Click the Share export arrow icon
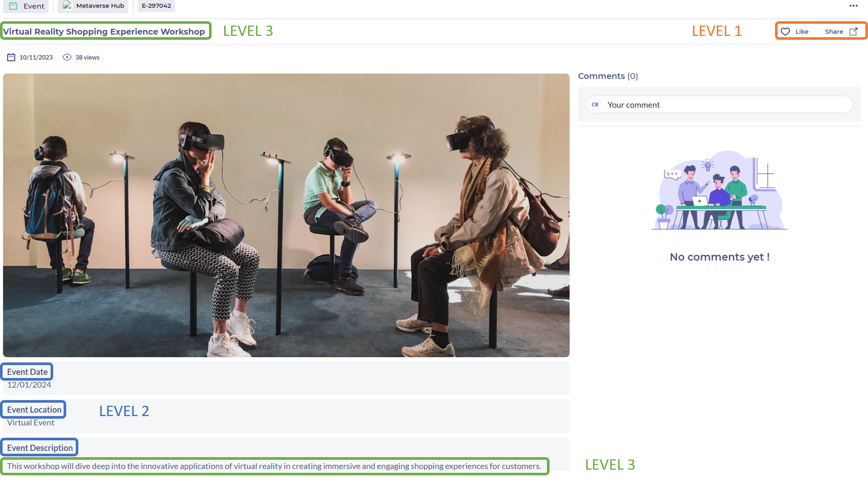868x484 pixels. (853, 32)
